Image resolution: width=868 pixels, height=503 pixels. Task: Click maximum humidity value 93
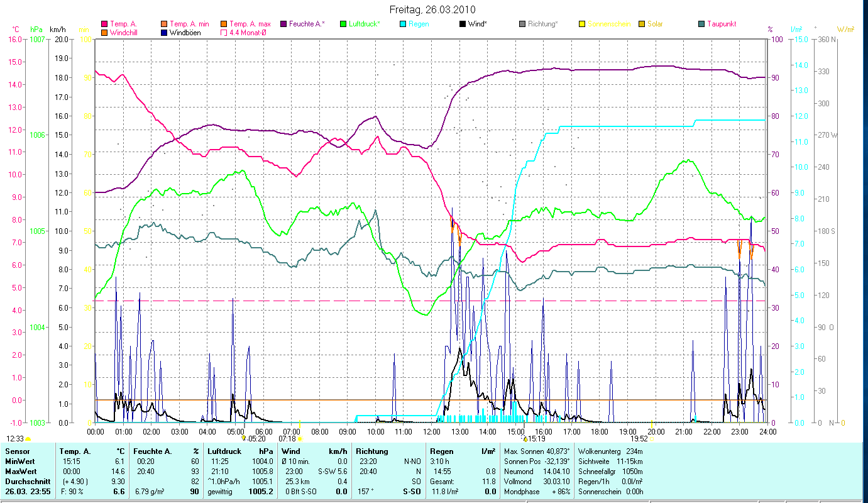pos(195,472)
